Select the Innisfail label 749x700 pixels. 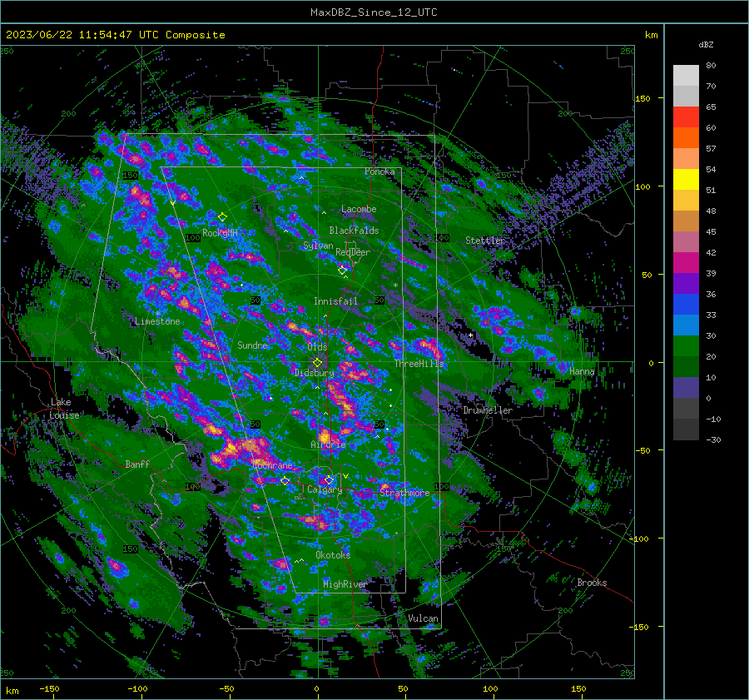[x=335, y=301]
